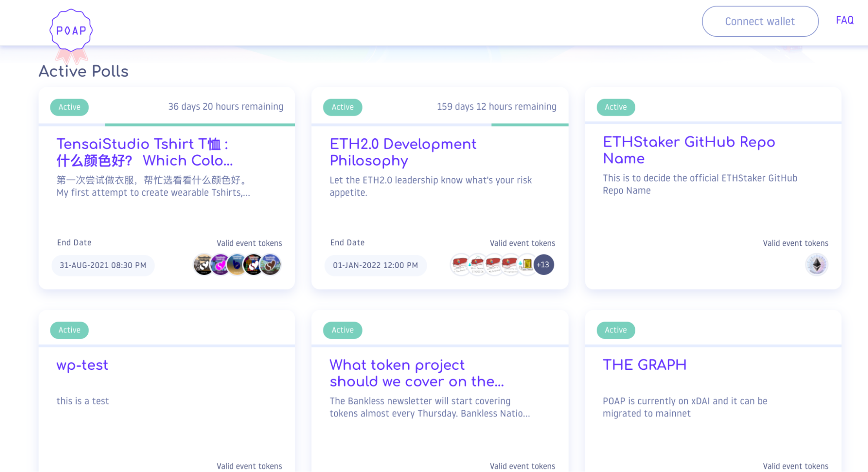The image size is (868, 472).
Task: Click the TensaiStudio poll time progress bar
Action: coord(200,125)
